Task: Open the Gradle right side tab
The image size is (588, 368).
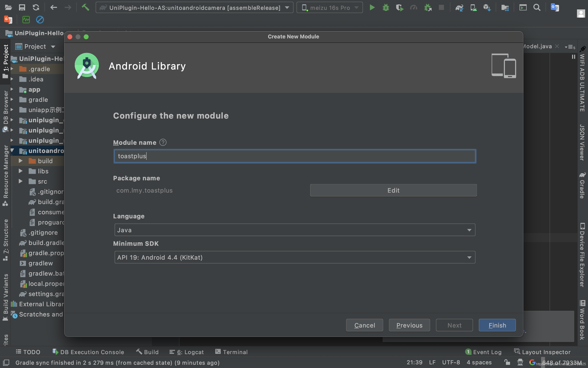Action: click(582, 185)
